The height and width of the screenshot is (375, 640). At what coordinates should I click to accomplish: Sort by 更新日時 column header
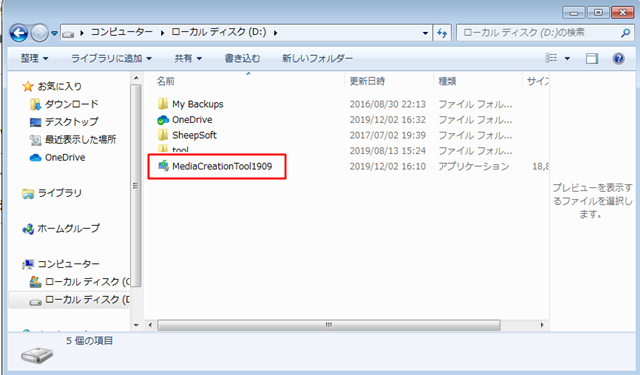click(367, 81)
